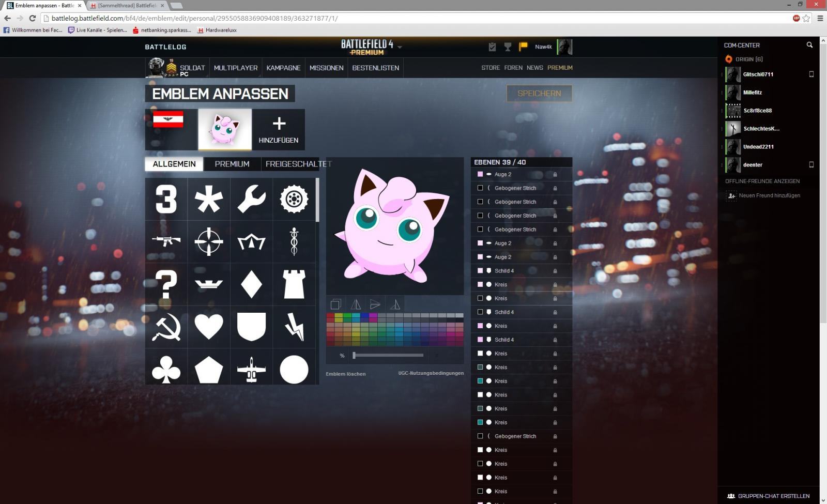Pick the crosshair emblem shape
Viewport: 827px width, 504px height.
[209, 241]
